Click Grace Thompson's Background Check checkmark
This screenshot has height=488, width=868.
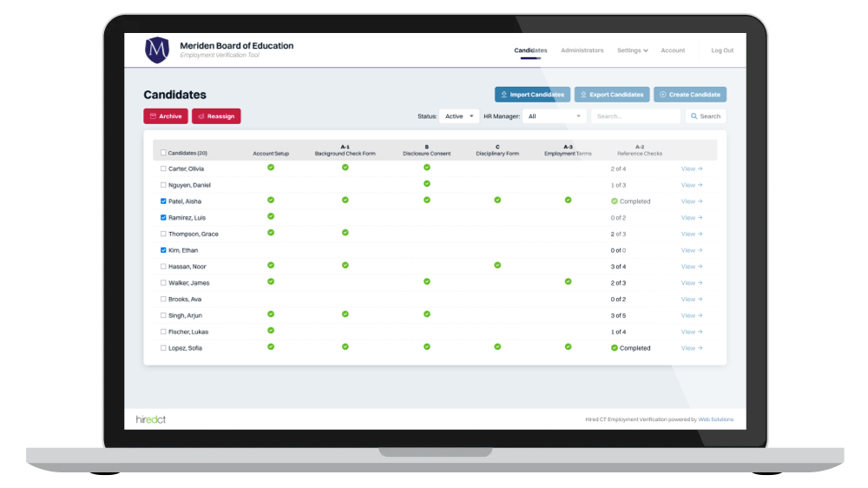click(x=345, y=233)
